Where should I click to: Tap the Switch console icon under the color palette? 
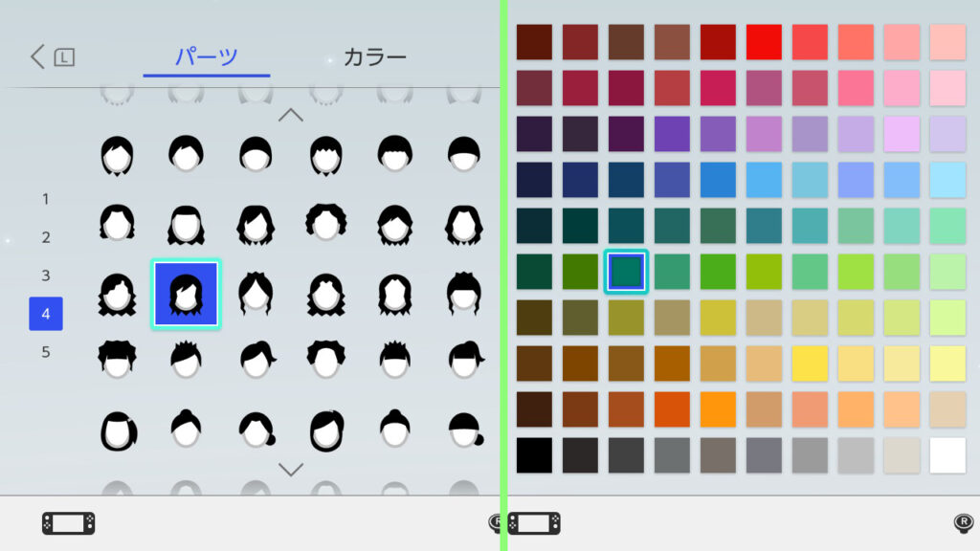[534, 523]
